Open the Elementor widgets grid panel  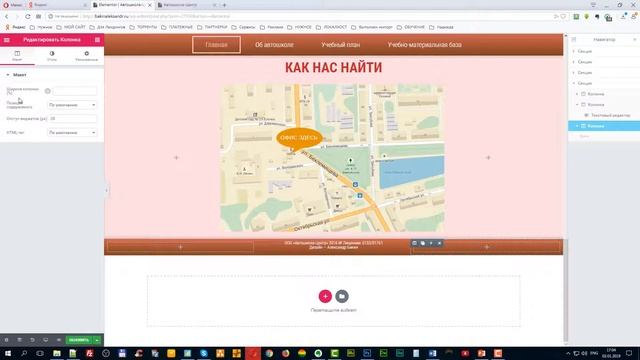pos(97,40)
